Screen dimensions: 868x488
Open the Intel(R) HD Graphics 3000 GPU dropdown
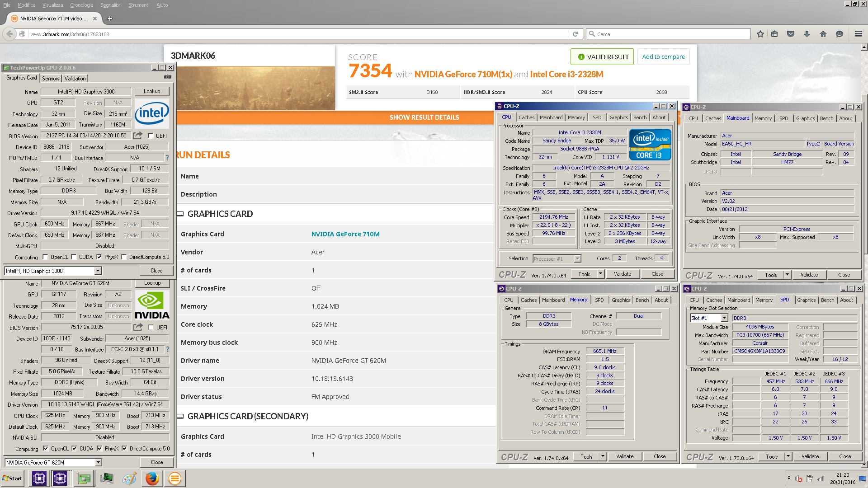point(98,271)
